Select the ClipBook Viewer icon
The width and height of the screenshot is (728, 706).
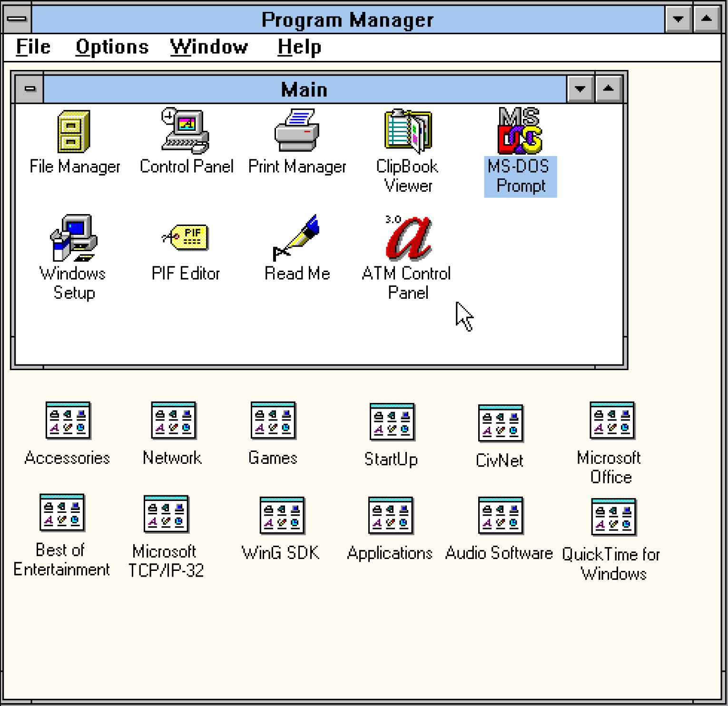point(408,131)
